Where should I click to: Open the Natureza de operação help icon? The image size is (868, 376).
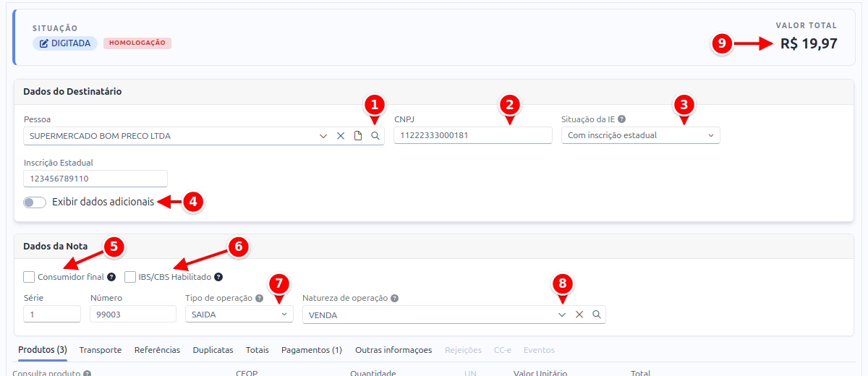(x=395, y=298)
